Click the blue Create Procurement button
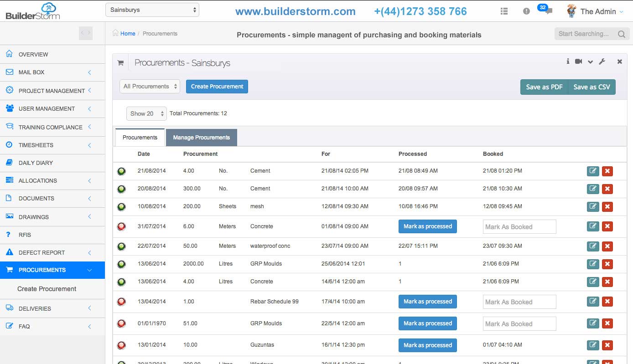The width and height of the screenshot is (633, 364). pos(217,87)
